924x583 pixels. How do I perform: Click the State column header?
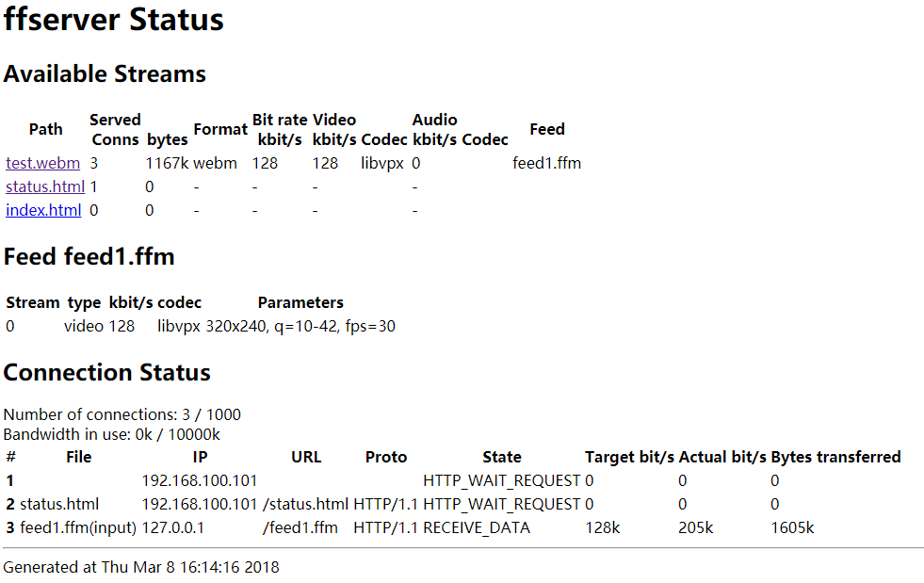(501, 457)
